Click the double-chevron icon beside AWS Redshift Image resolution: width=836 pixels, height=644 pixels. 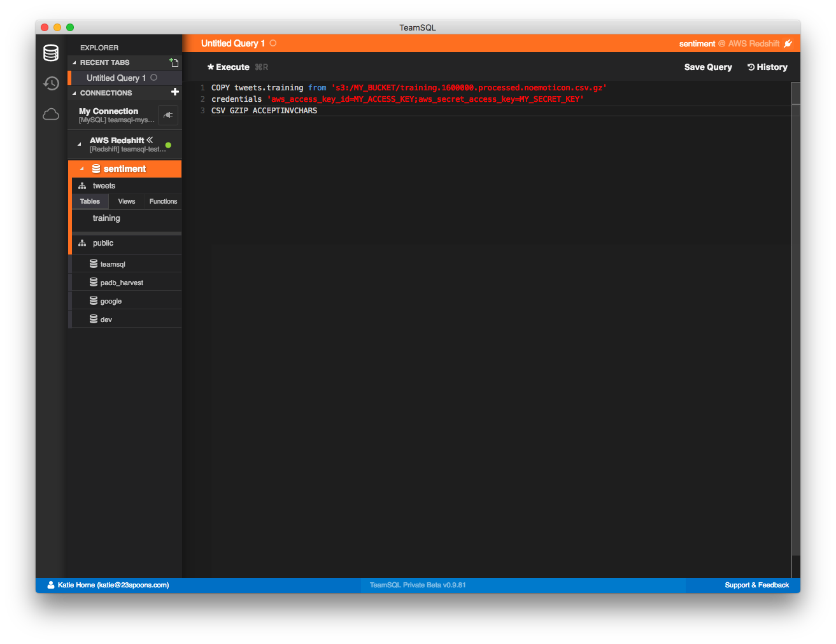point(150,140)
